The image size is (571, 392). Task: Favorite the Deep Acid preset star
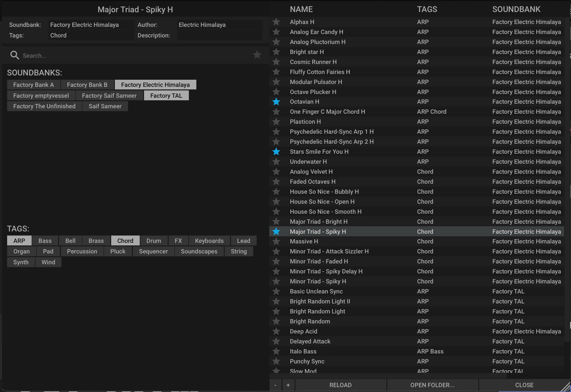coord(276,331)
